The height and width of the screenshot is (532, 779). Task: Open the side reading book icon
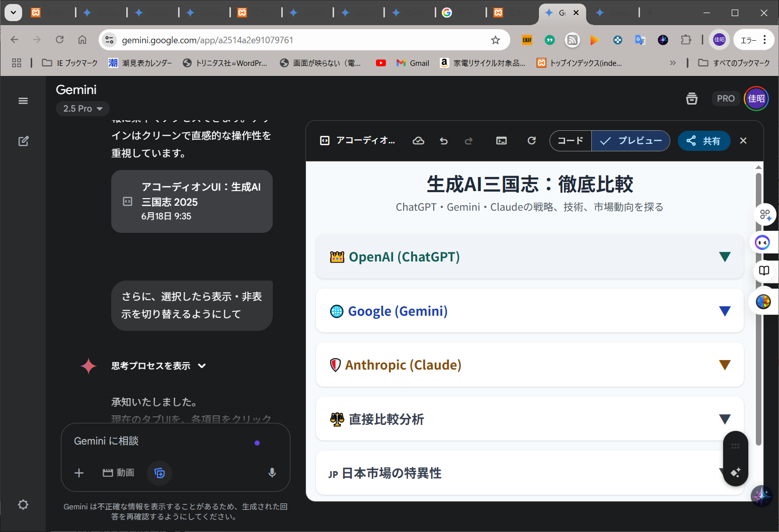[x=764, y=271]
